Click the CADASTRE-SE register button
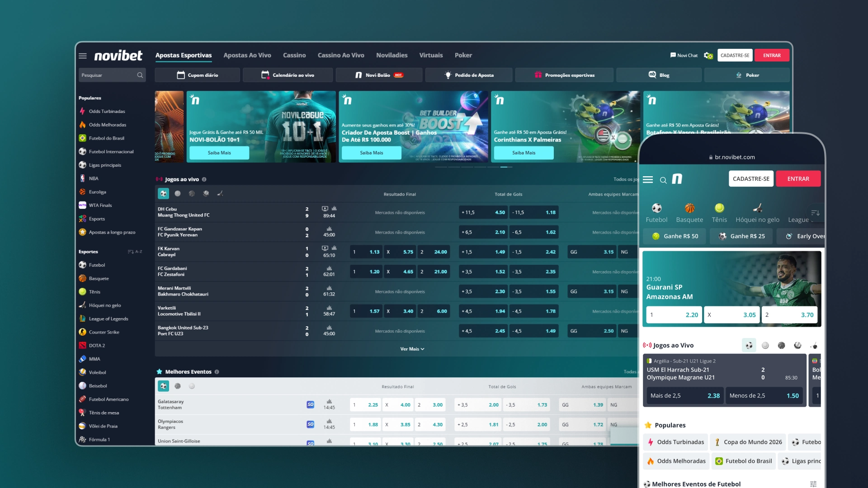The height and width of the screenshot is (488, 868). click(x=736, y=56)
